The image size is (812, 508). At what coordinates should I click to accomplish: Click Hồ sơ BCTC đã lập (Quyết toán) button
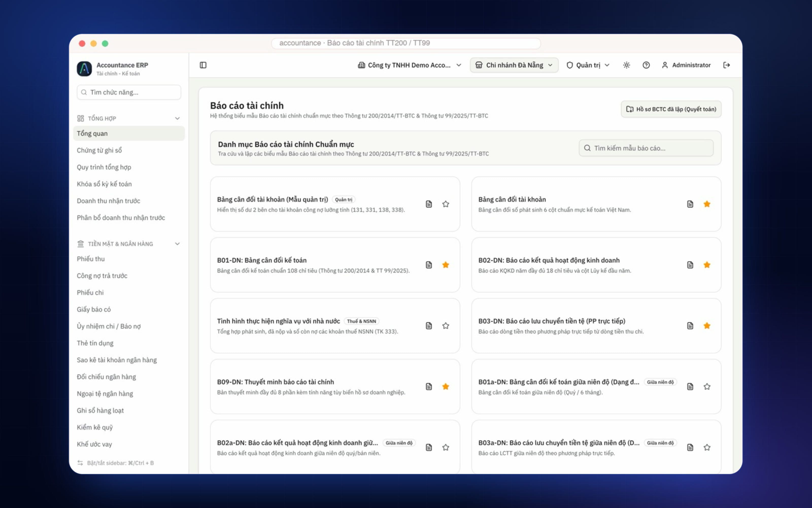[671, 109]
